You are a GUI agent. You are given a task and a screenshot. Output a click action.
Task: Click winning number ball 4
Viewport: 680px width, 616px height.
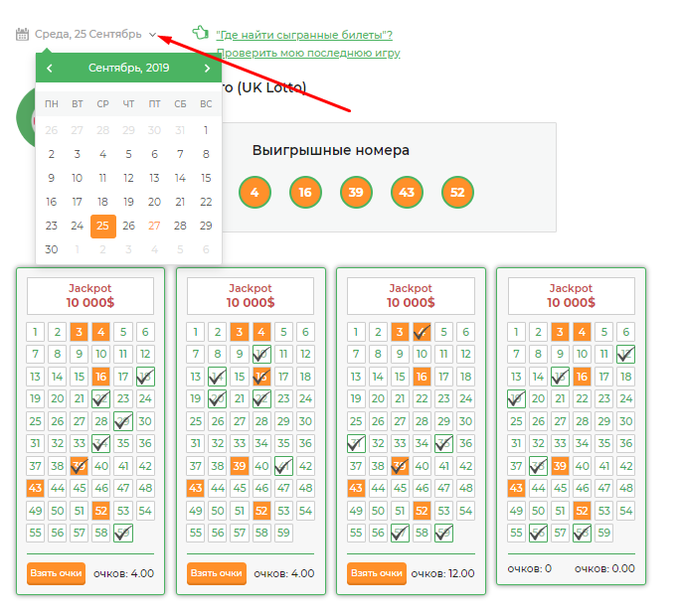pyautogui.click(x=255, y=192)
